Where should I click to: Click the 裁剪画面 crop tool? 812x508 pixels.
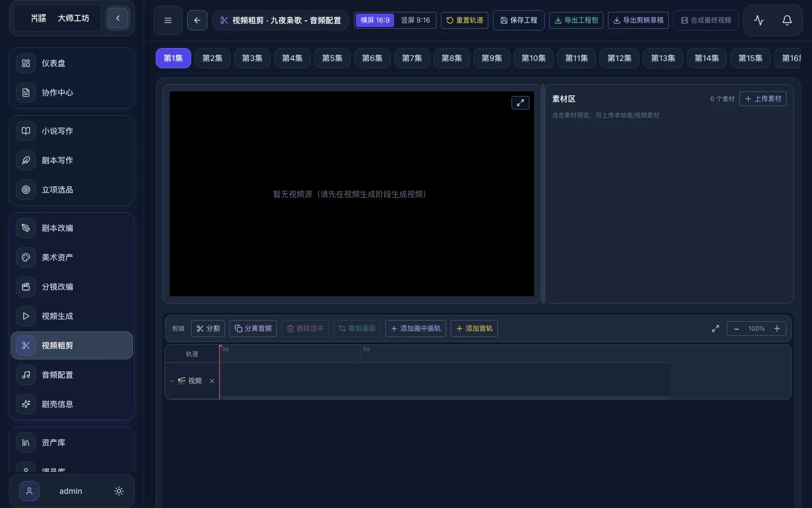click(x=357, y=329)
